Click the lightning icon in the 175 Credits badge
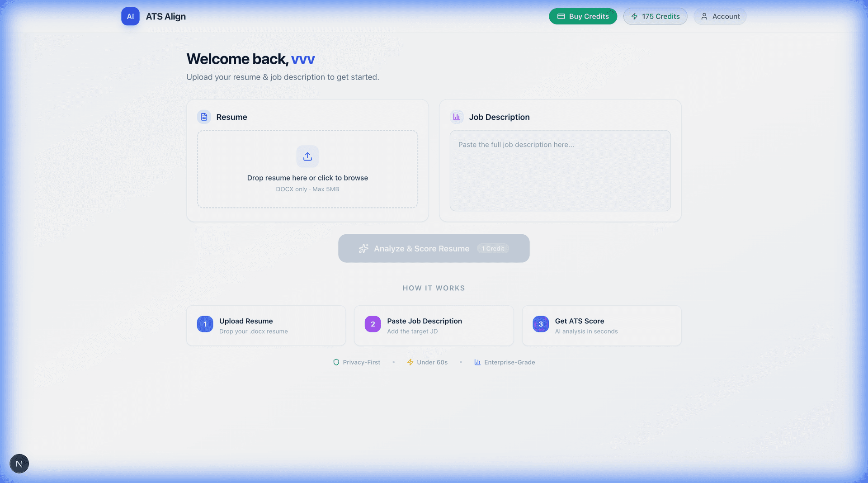868x483 pixels. click(x=635, y=16)
